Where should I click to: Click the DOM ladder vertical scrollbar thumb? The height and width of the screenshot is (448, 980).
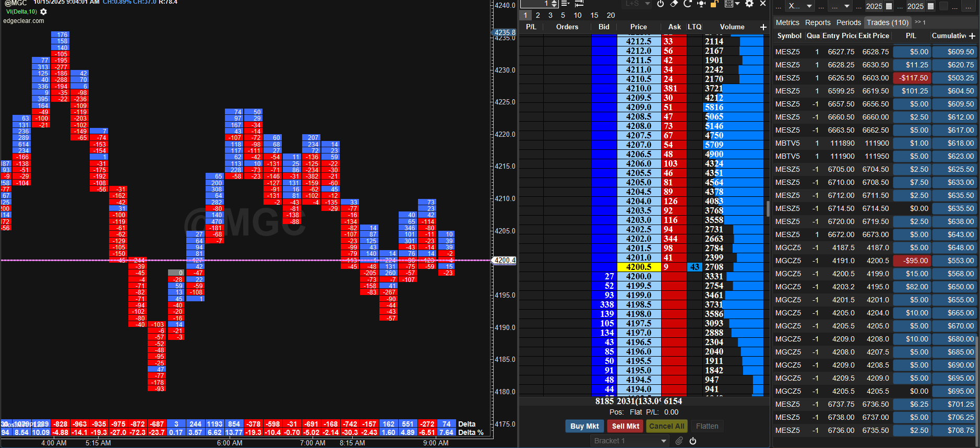(x=768, y=208)
